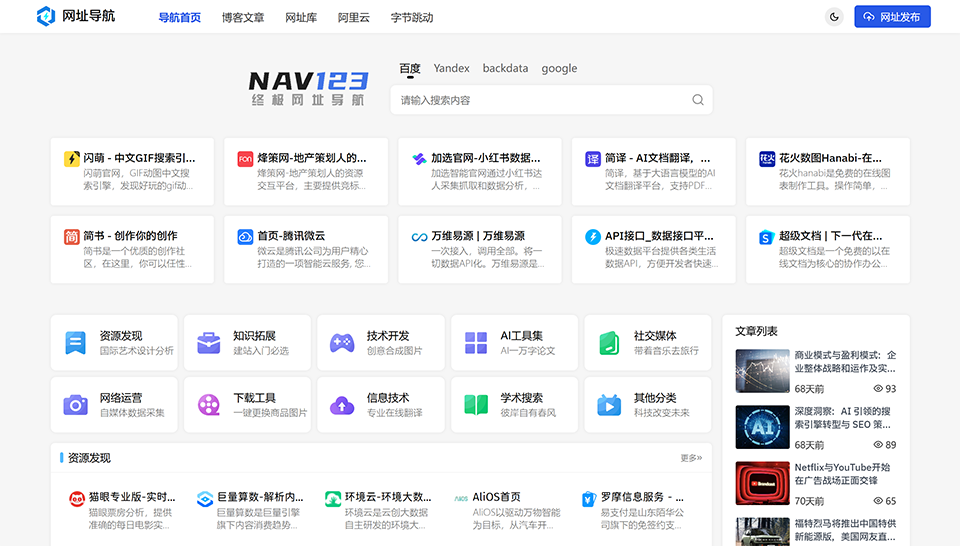Go to 网址库 in the navigation bar

point(301,17)
